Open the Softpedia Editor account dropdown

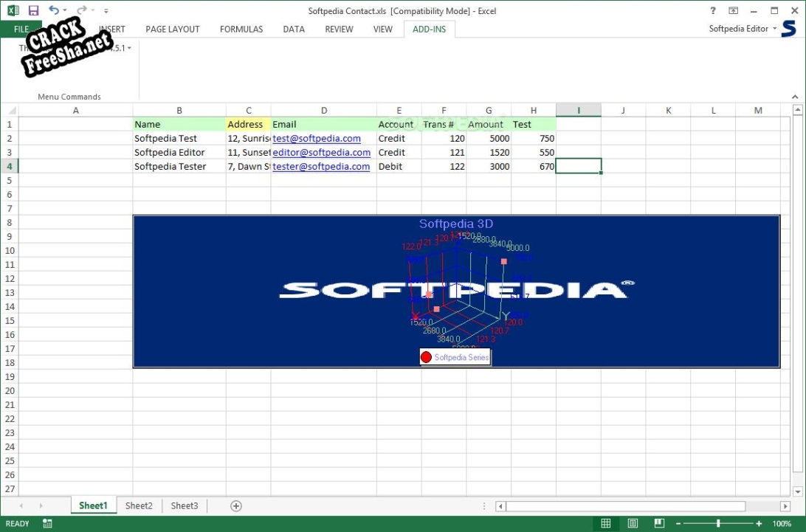[743, 29]
